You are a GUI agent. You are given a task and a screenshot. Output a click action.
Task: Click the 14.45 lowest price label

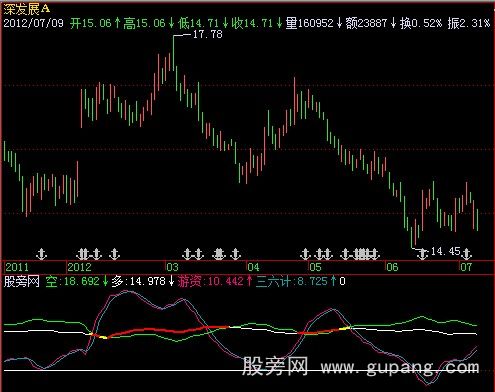[446, 251]
